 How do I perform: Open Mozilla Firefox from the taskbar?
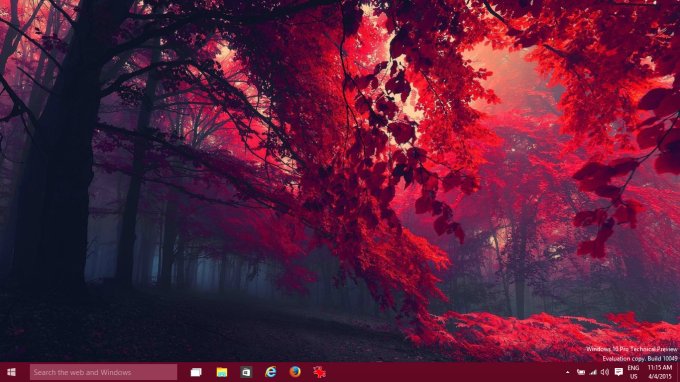coord(295,372)
